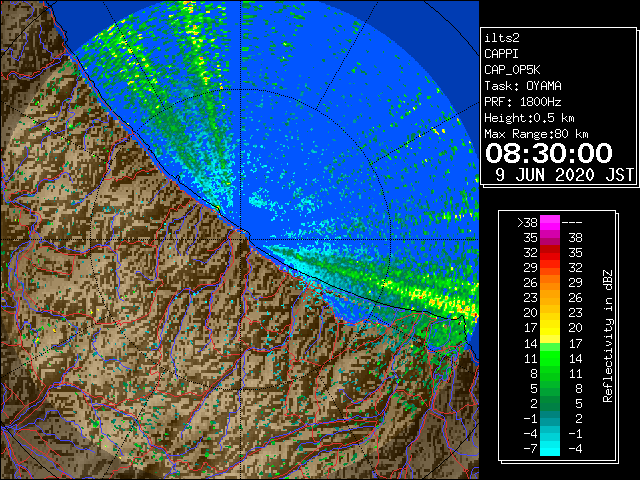Click the 'PRF: 1800Hz' value
This screenshot has height=480, width=640.
[x=523, y=102]
